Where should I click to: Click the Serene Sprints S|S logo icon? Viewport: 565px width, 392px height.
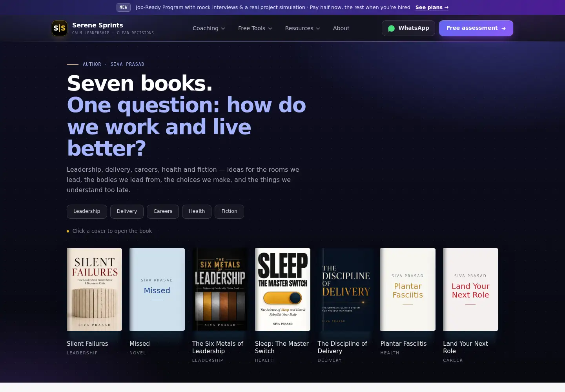(60, 28)
